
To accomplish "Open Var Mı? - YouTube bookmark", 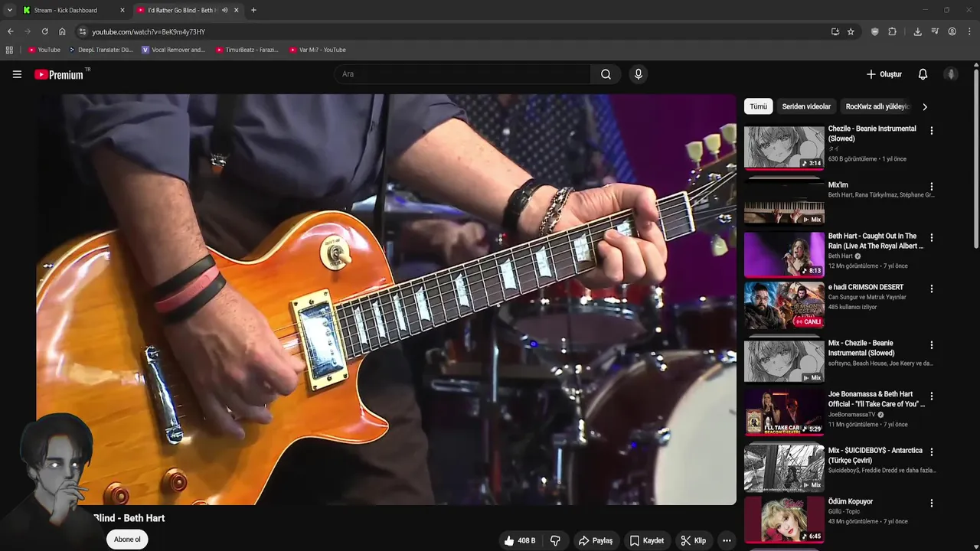I will [318, 50].
